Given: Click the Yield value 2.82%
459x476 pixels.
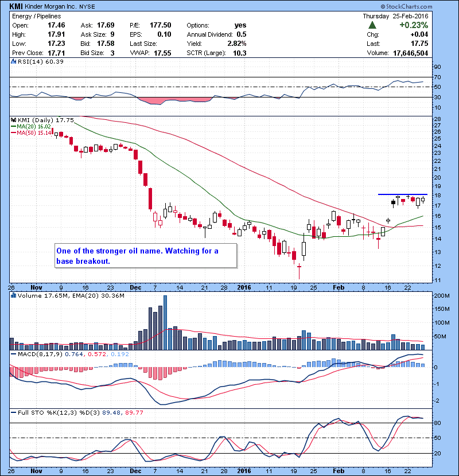Looking at the screenshot, I should tap(237, 44).
